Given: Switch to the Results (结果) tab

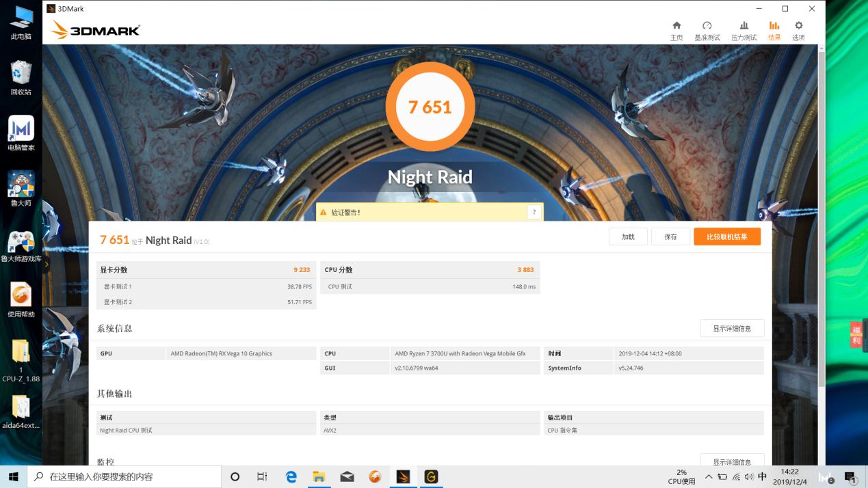Looking at the screenshot, I should pyautogui.click(x=774, y=31).
